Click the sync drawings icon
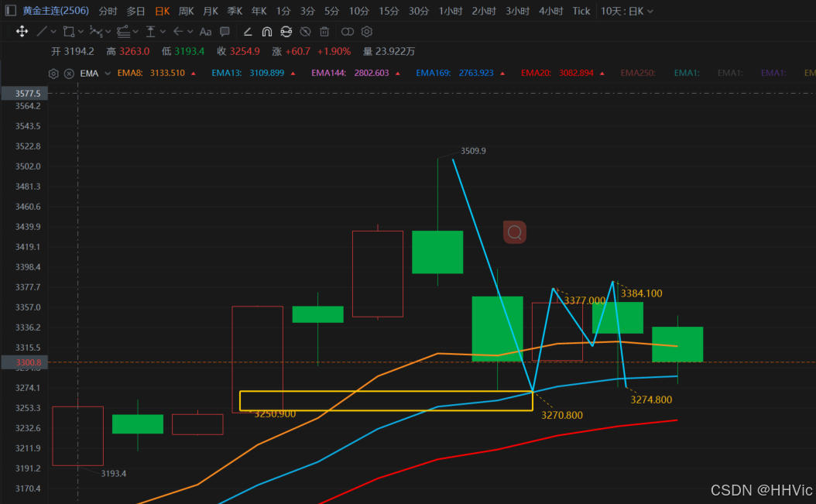Image resolution: width=816 pixels, height=504 pixels. click(x=286, y=32)
